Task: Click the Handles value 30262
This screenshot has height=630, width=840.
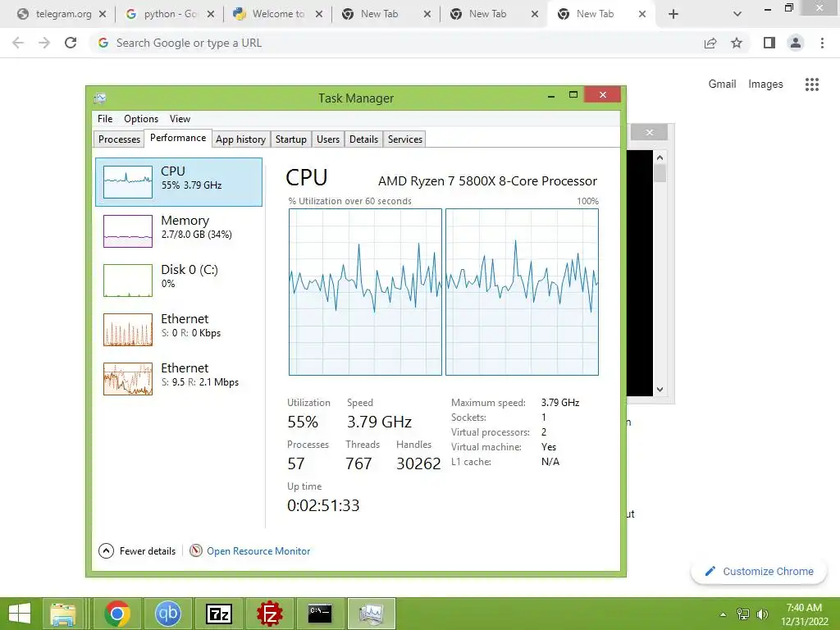Action: coord(418,463)
